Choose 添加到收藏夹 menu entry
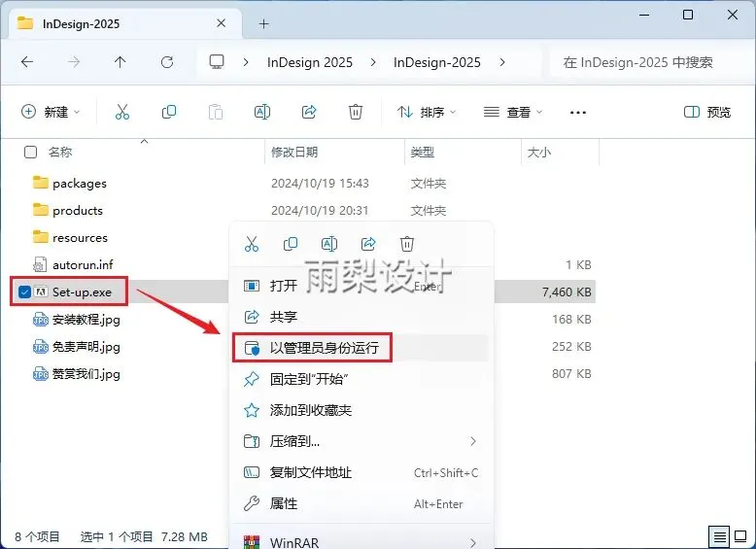The width and height of the screenshot is (756, 549). (x=361, y=410)
